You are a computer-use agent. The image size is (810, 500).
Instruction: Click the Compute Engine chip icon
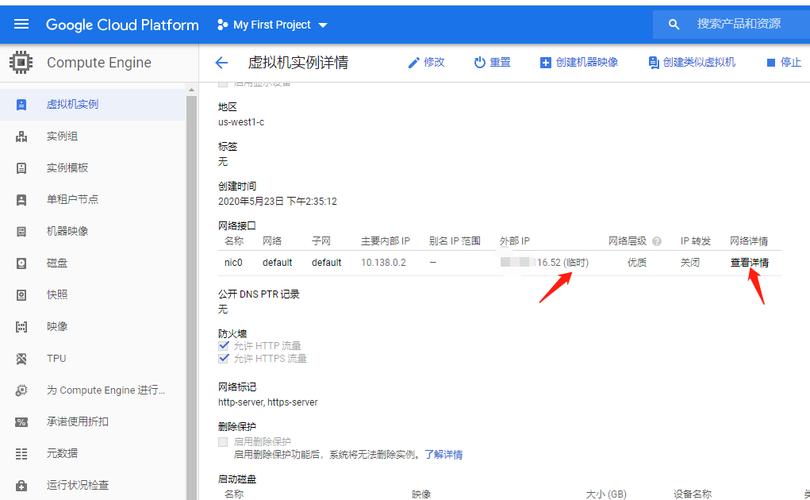[x=21, y=62]
